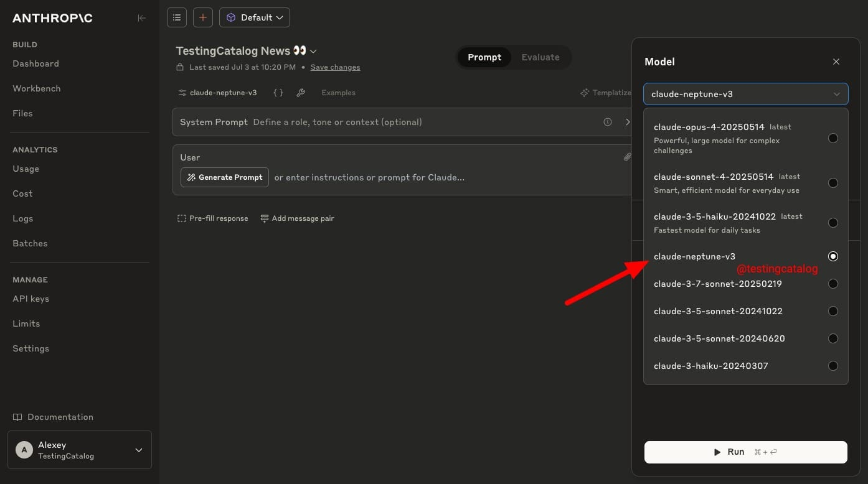Pick the claude-3-7-sonnet-20250219 radio option
Viewport: 868px width, 484px height.
click(833, 284)
